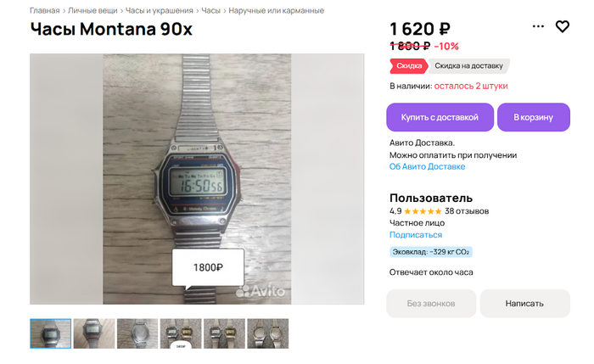Navigate to Часы breadcrumb

210,10
